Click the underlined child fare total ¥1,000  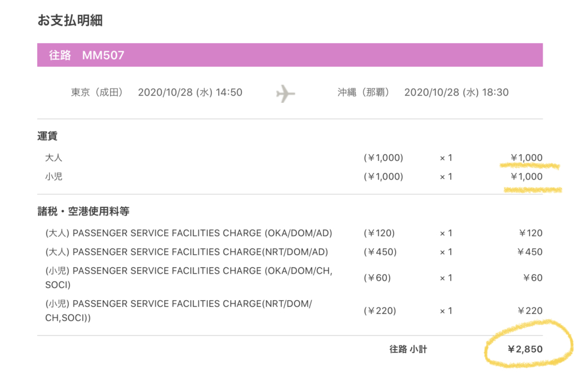point(527,177)
